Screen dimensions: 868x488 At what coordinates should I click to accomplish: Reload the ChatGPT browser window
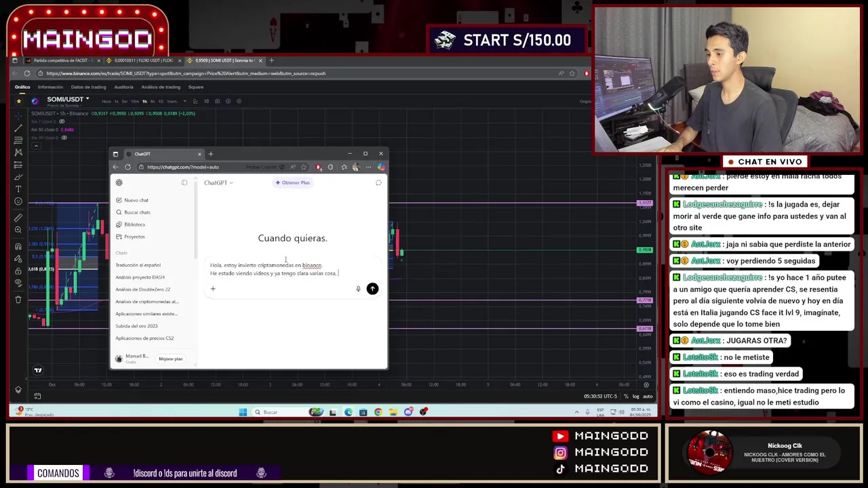[127, 167]
